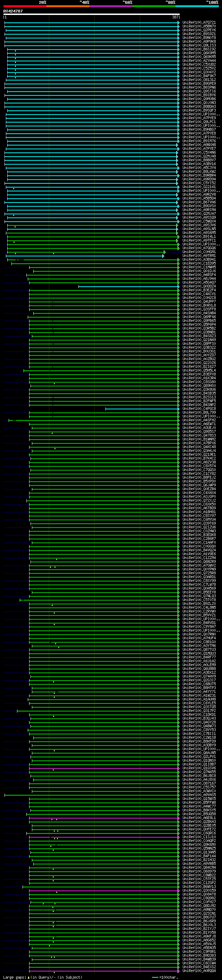The width and height of the screenshot is (222, 980).
Task: Click the UniRef100_Q5NNZ5 label
Action: 199,848
